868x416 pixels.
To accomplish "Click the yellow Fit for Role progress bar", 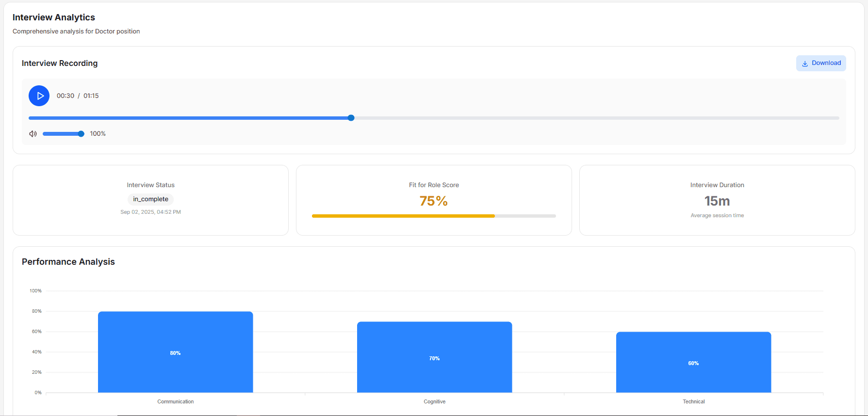I will [403, 216].
